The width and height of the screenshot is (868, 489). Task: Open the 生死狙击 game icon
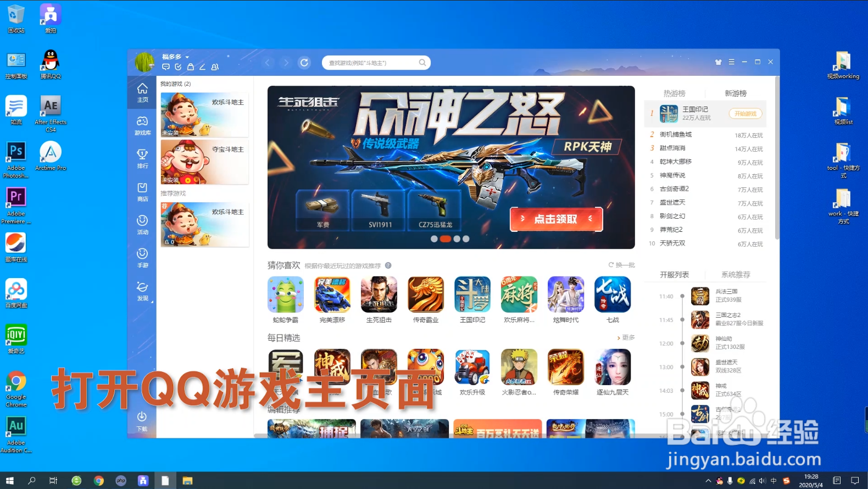[x=379, y=295]
